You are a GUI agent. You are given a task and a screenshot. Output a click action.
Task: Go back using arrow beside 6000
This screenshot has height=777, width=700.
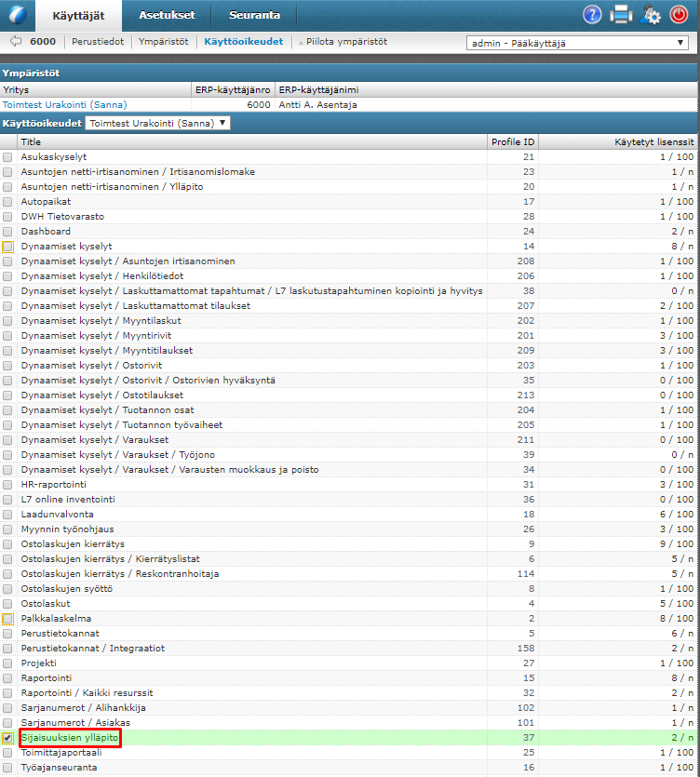coord(16,42)
